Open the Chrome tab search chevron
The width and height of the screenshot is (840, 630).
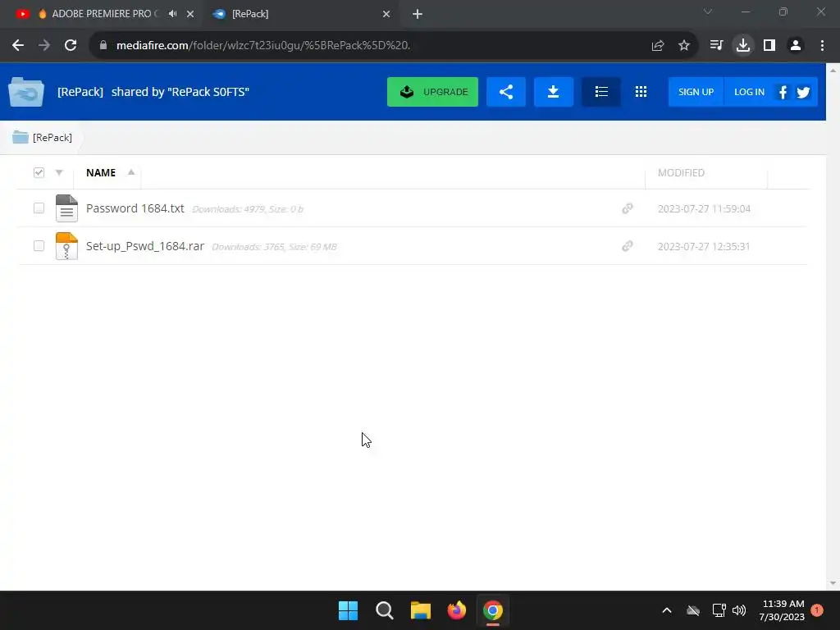708,11
